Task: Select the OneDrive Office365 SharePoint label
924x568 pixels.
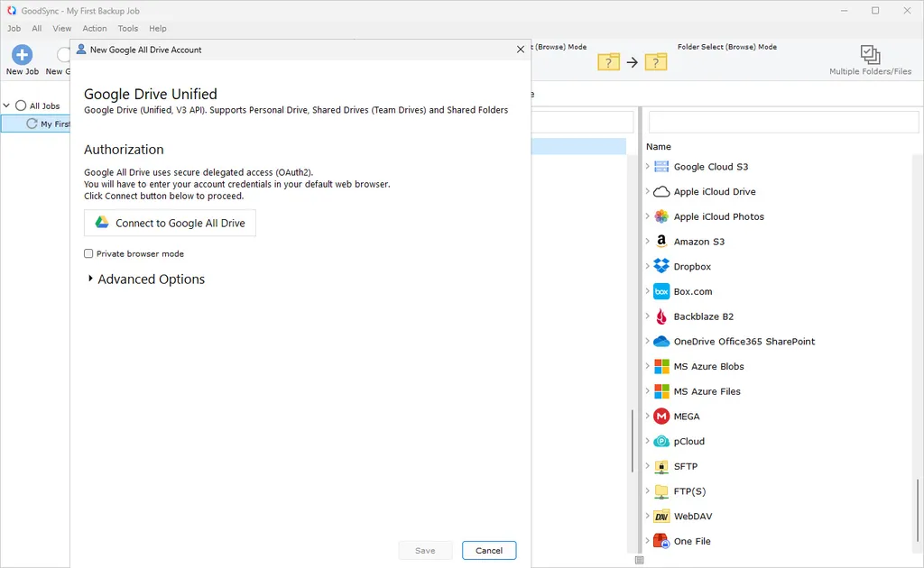Action: point(744,342)
